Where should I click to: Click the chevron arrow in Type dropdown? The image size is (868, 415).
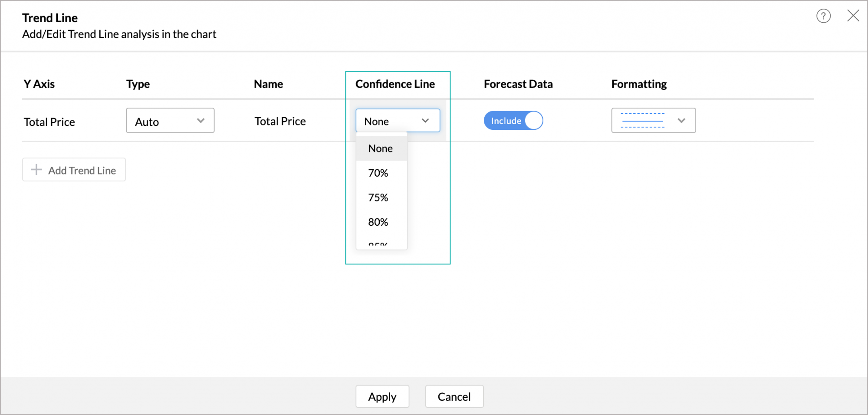(x=201, y=121)
